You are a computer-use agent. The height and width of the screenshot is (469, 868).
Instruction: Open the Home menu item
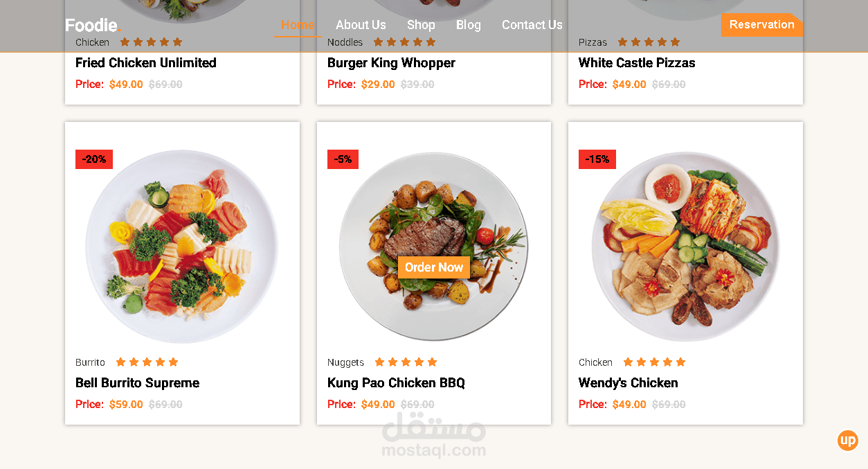pyautogui.click(x=298, y=25)
